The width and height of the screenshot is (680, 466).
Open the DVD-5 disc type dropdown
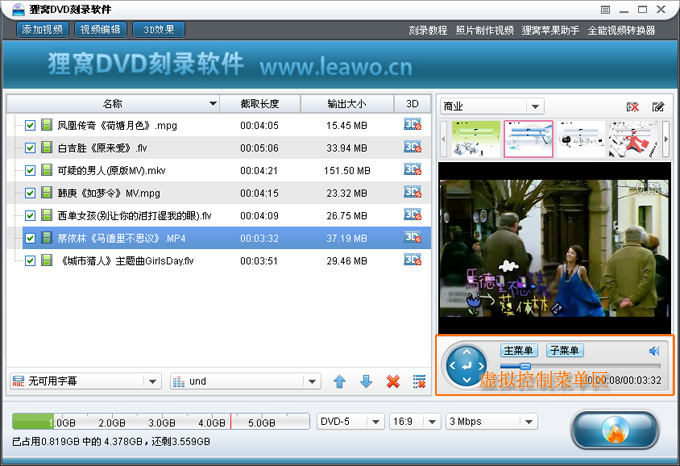pos(350,421)
